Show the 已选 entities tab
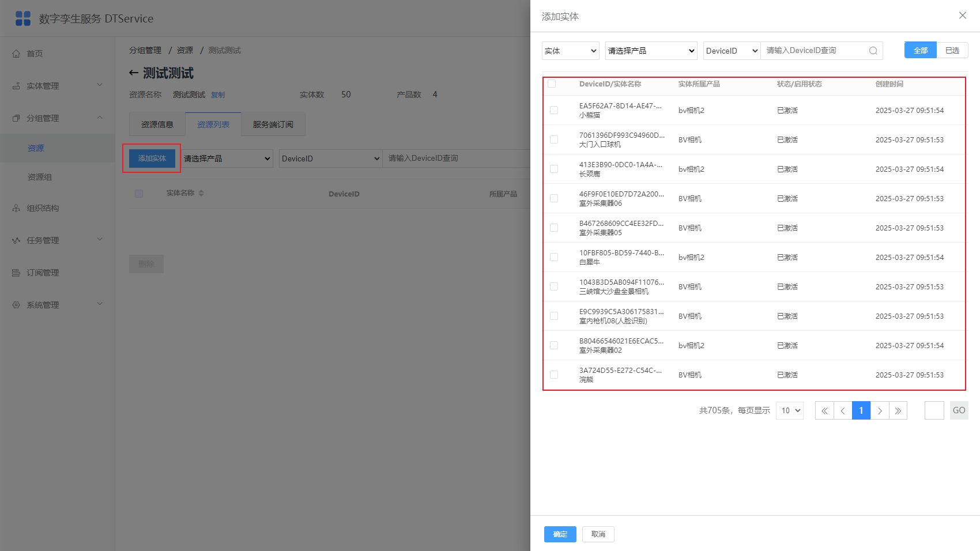Screen dimensions: 980x551 (952, 50)
